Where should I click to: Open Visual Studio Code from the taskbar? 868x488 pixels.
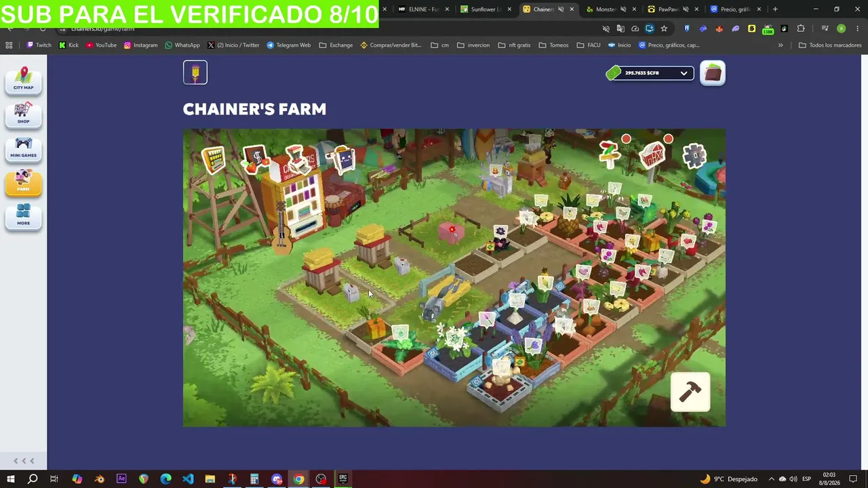188,479
